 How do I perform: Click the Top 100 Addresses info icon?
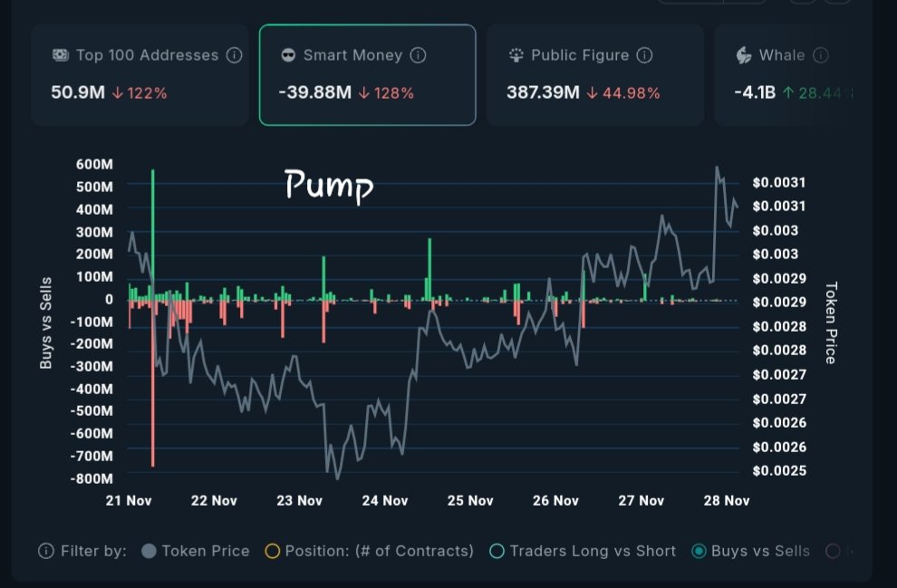pyautogui.click(x=234, y=55)
